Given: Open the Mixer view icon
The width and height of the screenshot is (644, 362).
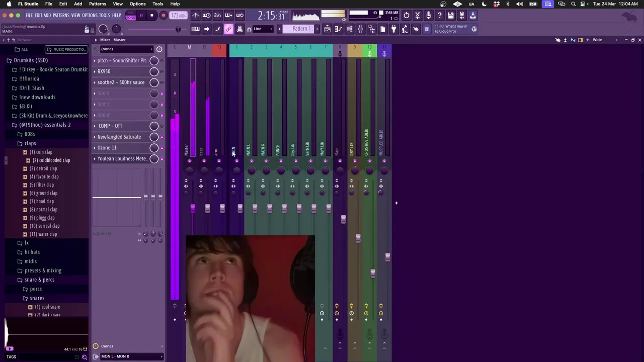Looking at the screenshot, I should [360, 29].
